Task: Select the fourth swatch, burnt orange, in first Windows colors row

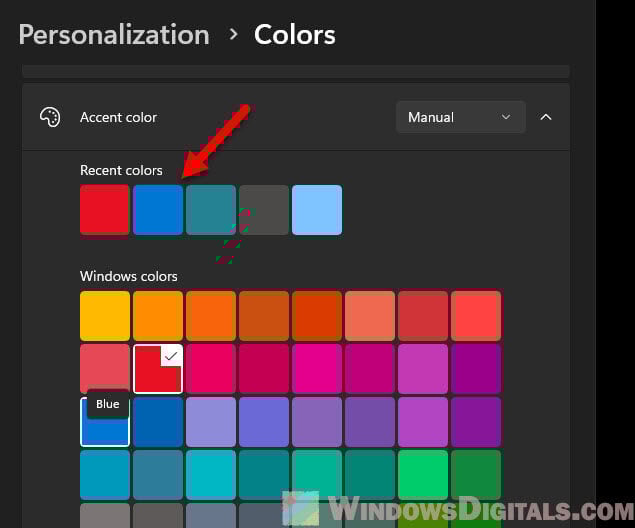Action: click(264, 316)
